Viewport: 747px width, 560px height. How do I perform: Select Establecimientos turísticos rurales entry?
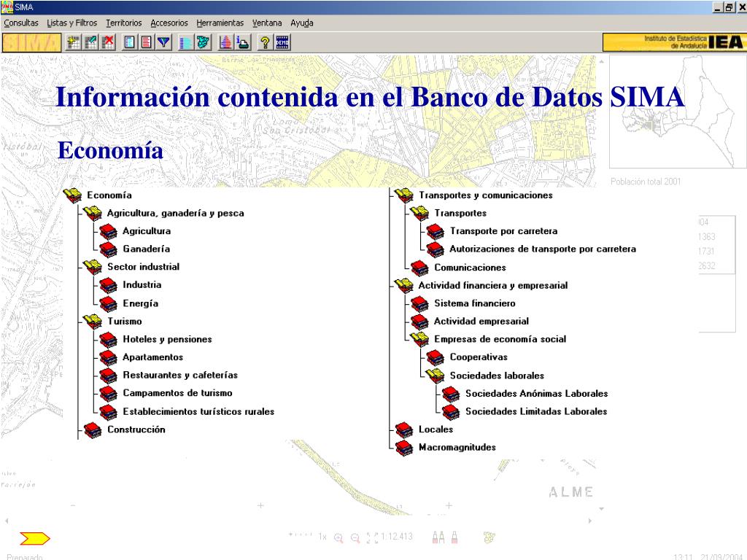(x=198, y=411)
